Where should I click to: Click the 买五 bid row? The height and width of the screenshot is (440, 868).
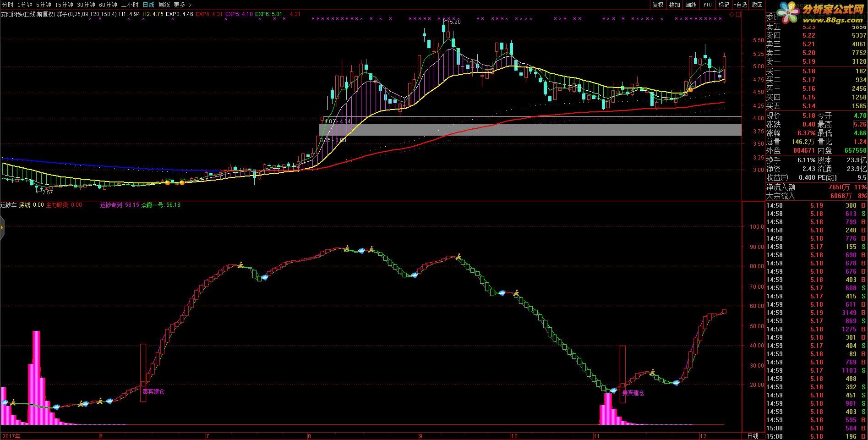tap(816, 106)
